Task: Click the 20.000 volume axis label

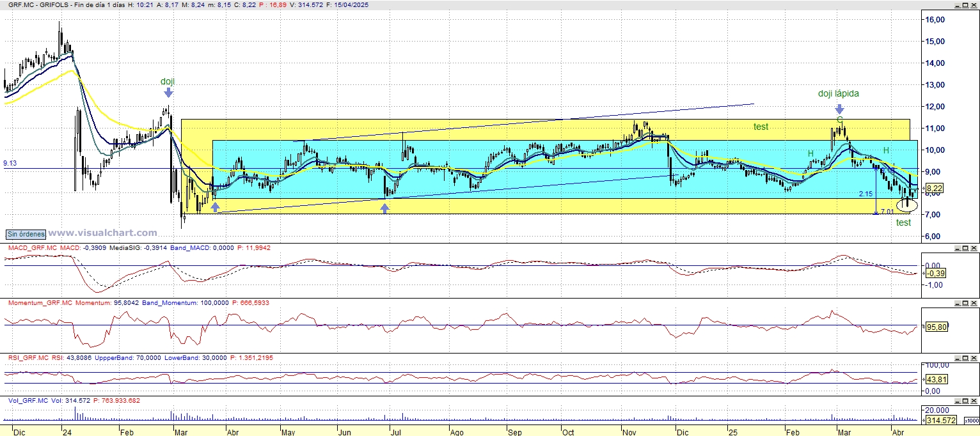Action: coord(937,410)
